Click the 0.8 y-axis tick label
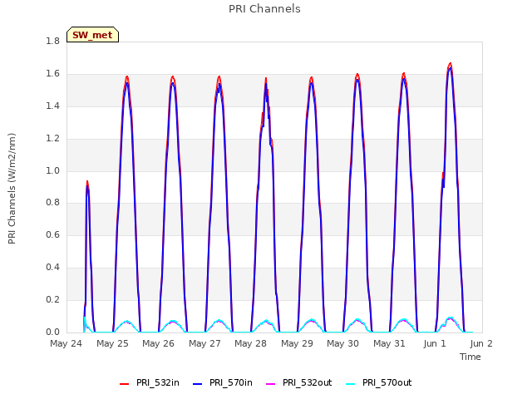The height and width of the screenshot is (399, 532). (53, 203)
